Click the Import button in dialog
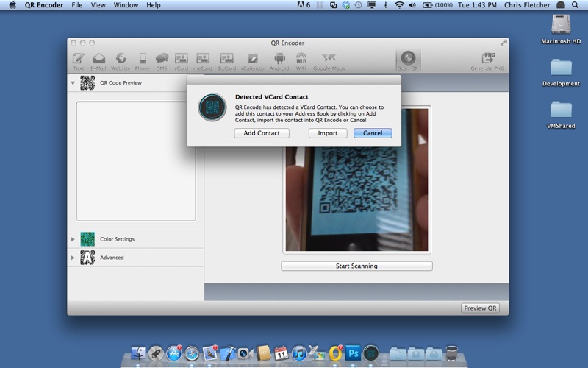 pyautogui.click(x=328, y=133)
